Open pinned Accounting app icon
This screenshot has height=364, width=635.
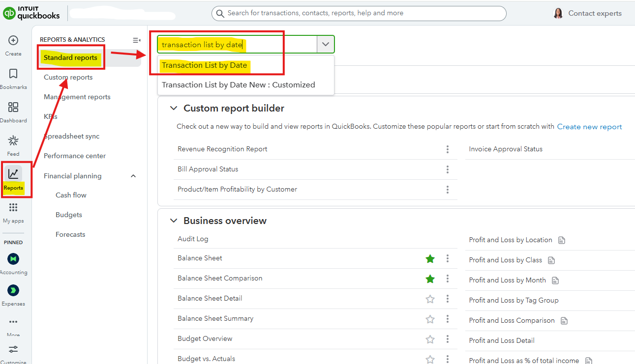[x=13, y=259]
